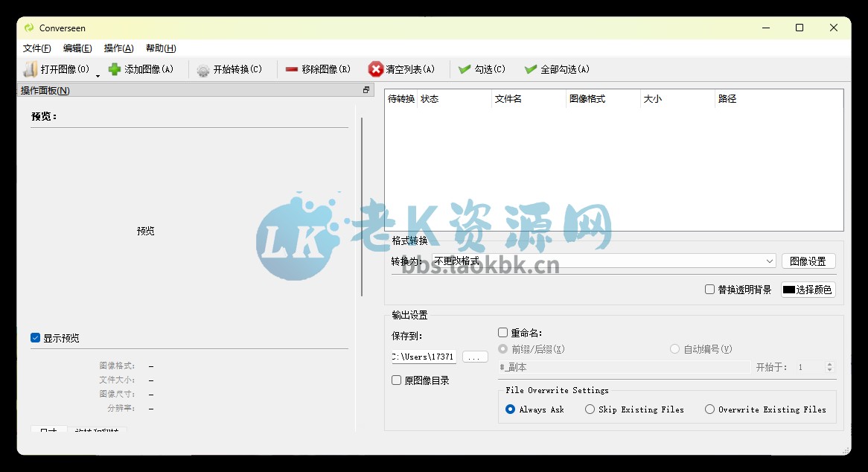Click the 保存到 path input field
The height and width of the screenshot is (472, 868).
pos(424,357)
